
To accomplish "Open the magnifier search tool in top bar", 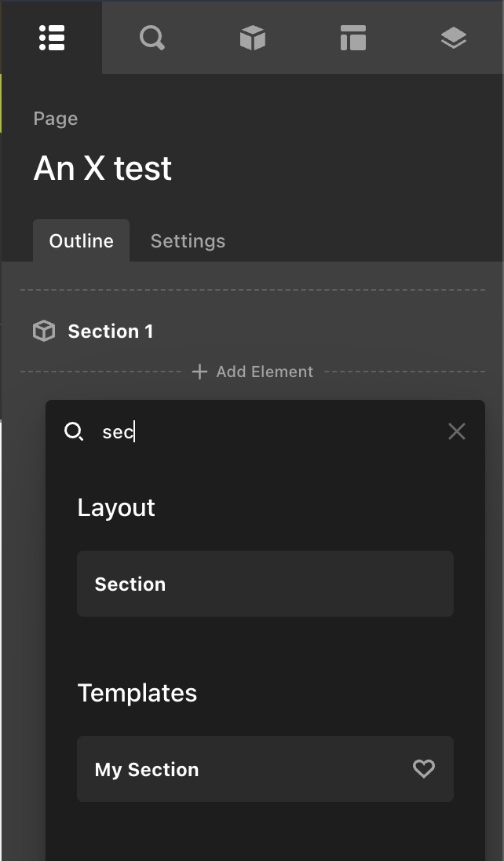I will click(152, 38).
